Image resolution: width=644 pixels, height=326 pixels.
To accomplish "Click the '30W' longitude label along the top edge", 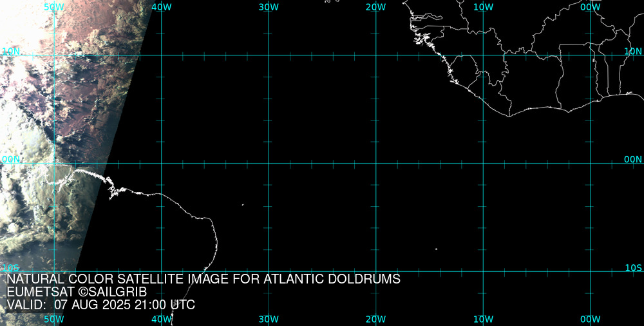I will coord(269,7).
